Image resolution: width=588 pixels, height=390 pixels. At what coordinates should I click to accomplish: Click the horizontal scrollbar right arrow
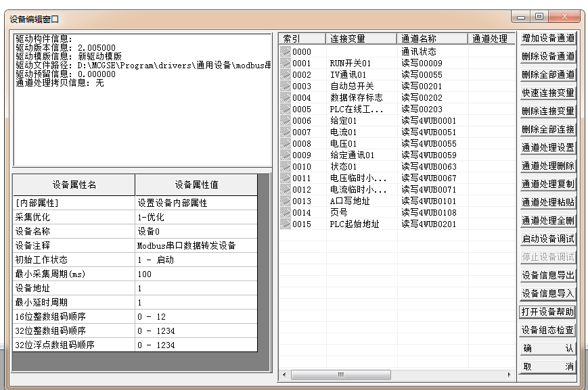click(x=510, y=374)
